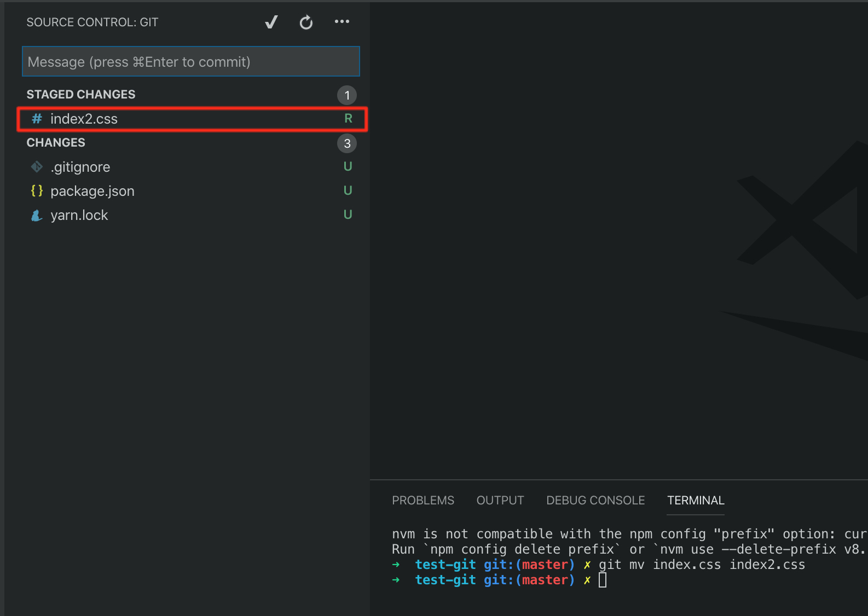Viewport: 868px width, 616px height.
Task: Click the U status badge for yarn.lock
Action: [348, 214]
